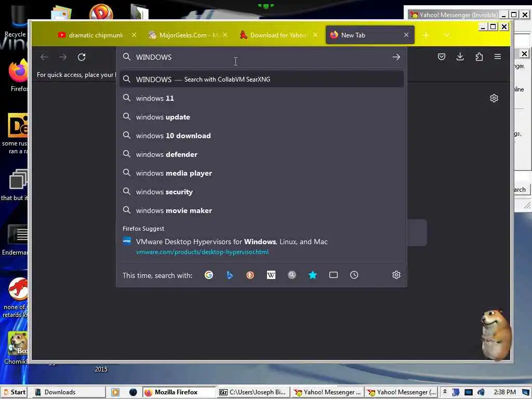Go back to the previous page
Viewport: 532px width, 399px height.
pyautogui.click(x=44, y=57)
